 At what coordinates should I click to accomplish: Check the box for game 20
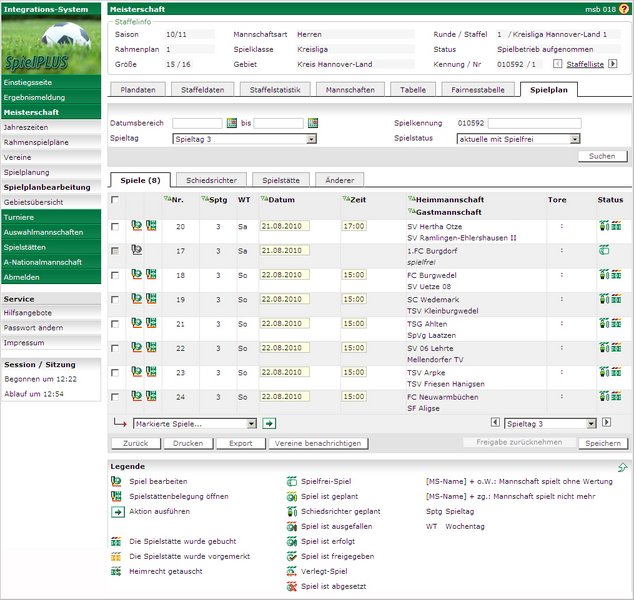coord(115,227)
